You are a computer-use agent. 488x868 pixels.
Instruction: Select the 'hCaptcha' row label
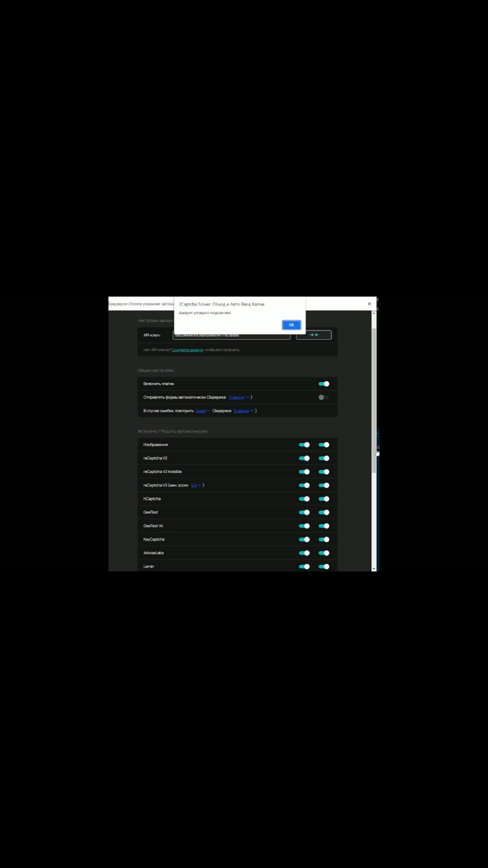click(x=152, y=499)
